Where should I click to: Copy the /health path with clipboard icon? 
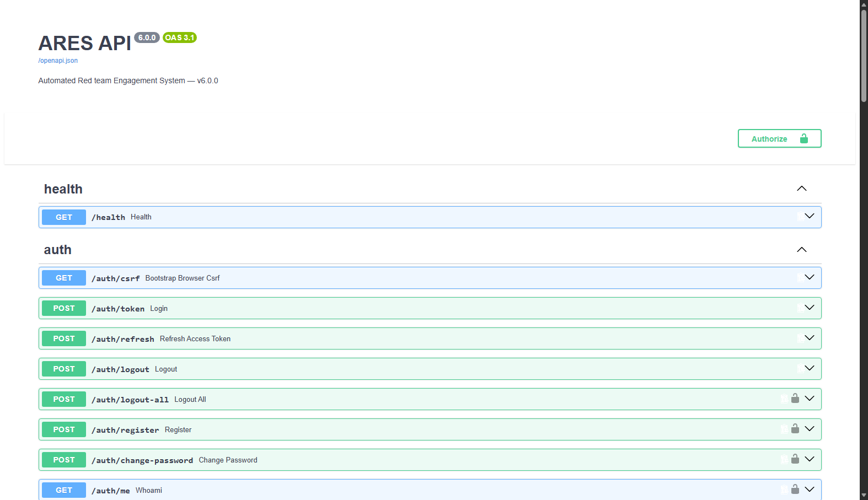click(x=800, y=217)
